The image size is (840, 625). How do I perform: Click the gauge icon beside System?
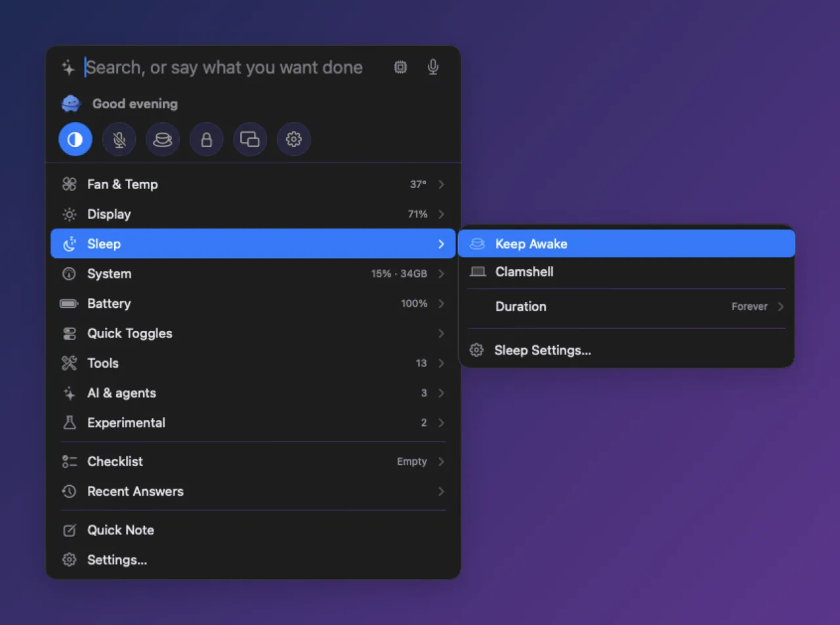70,274
